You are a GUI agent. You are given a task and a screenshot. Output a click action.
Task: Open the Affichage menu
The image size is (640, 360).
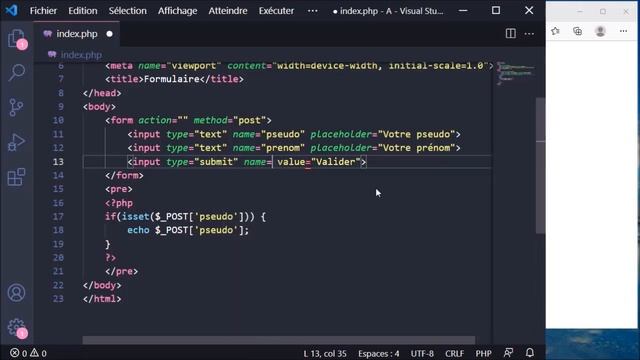(177, 11)
